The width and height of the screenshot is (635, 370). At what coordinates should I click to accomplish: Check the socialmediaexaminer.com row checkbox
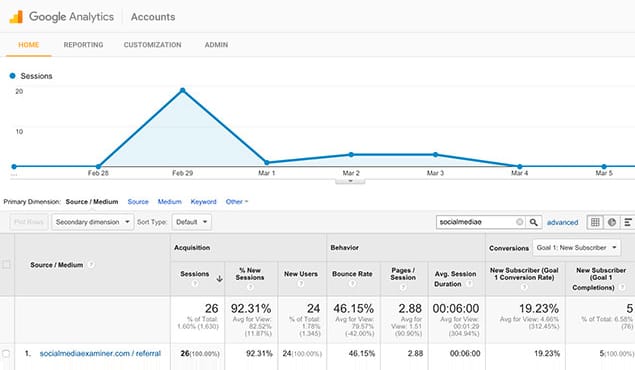pos(6,353)
